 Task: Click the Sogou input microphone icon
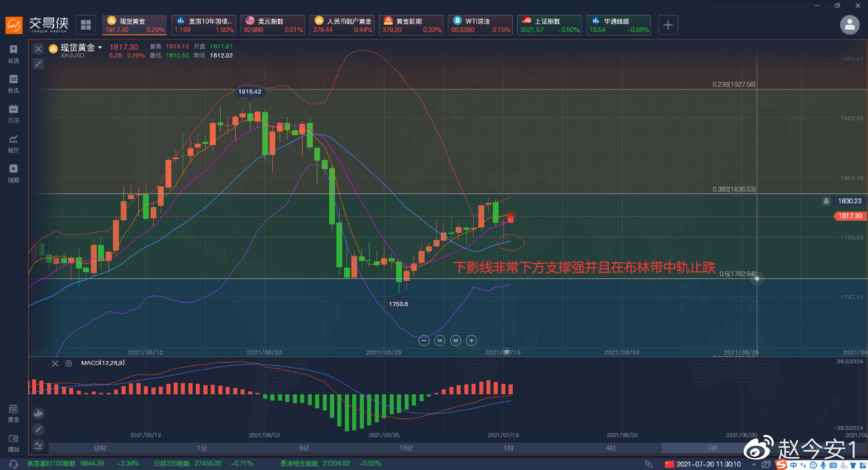point(822,464)
